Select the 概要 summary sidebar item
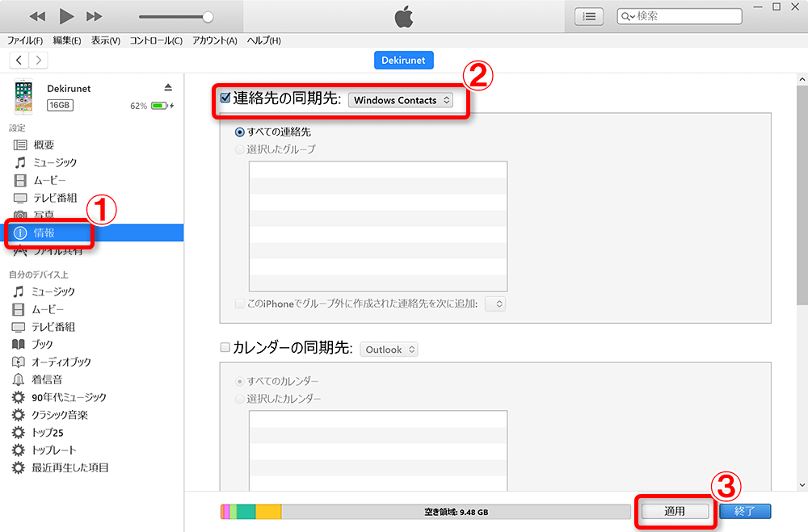Image resolution: width=808 pixels, height=532 pixels. 44,145
